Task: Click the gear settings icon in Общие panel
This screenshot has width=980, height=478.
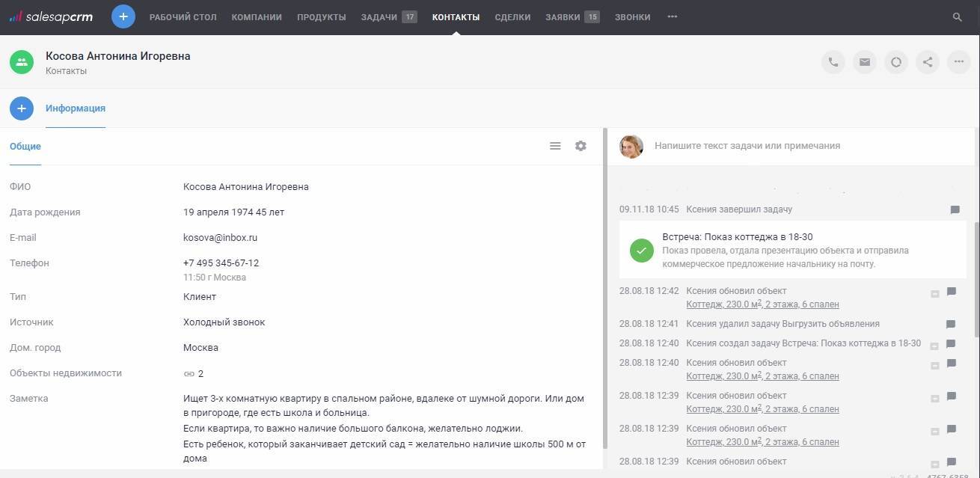Action: tap(581, 146)
